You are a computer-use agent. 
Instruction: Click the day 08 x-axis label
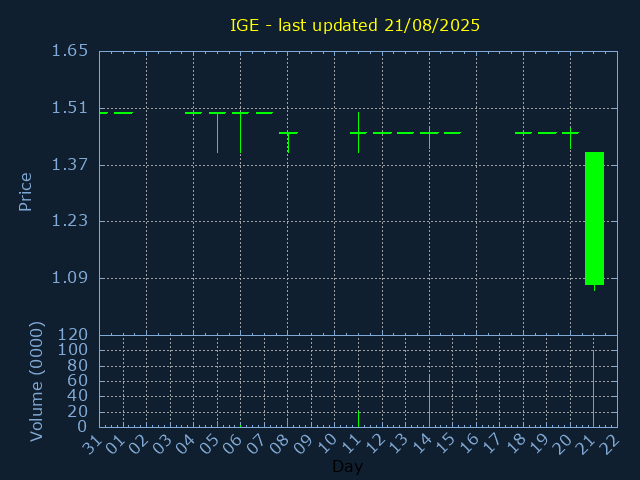[x=281, y=444]
